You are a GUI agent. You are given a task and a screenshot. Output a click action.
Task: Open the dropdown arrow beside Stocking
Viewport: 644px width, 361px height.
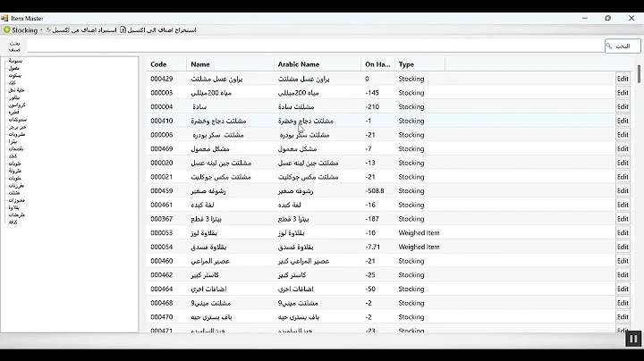[x=41, y=30]
